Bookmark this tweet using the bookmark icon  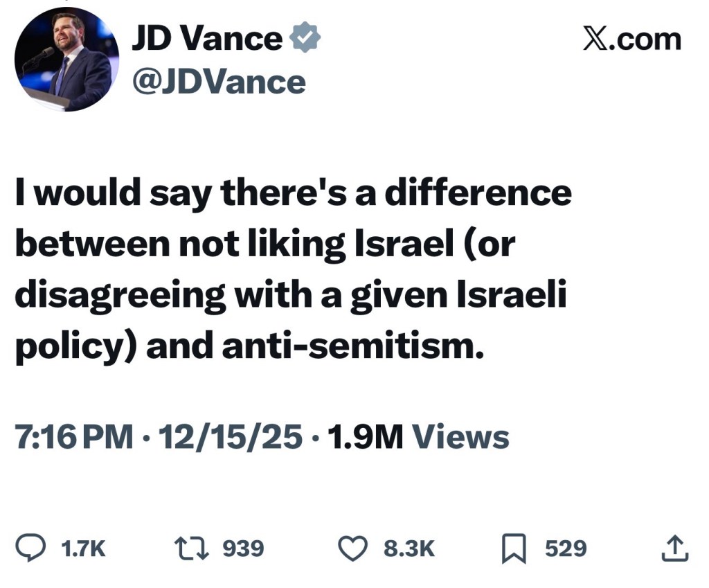(513, 549)
